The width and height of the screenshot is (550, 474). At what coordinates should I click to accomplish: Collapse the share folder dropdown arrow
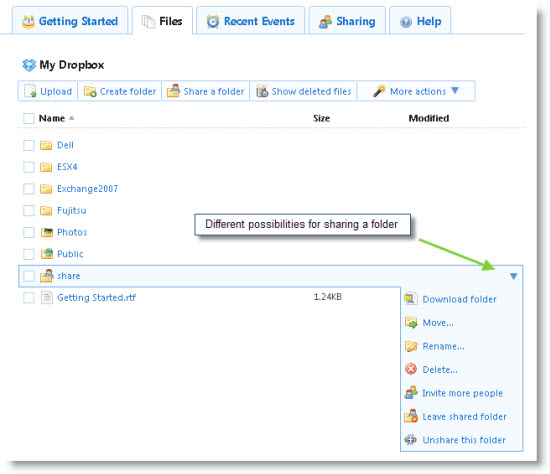[x=514, y=276]
